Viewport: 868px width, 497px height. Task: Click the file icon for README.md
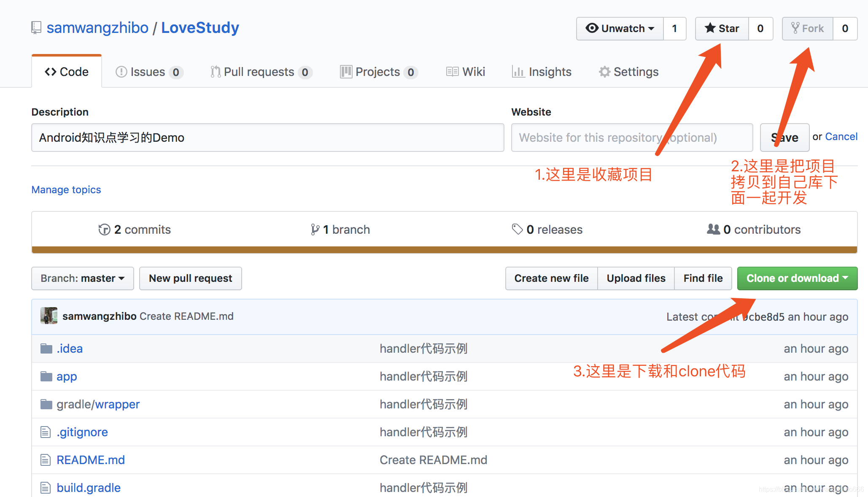point(46,460)
